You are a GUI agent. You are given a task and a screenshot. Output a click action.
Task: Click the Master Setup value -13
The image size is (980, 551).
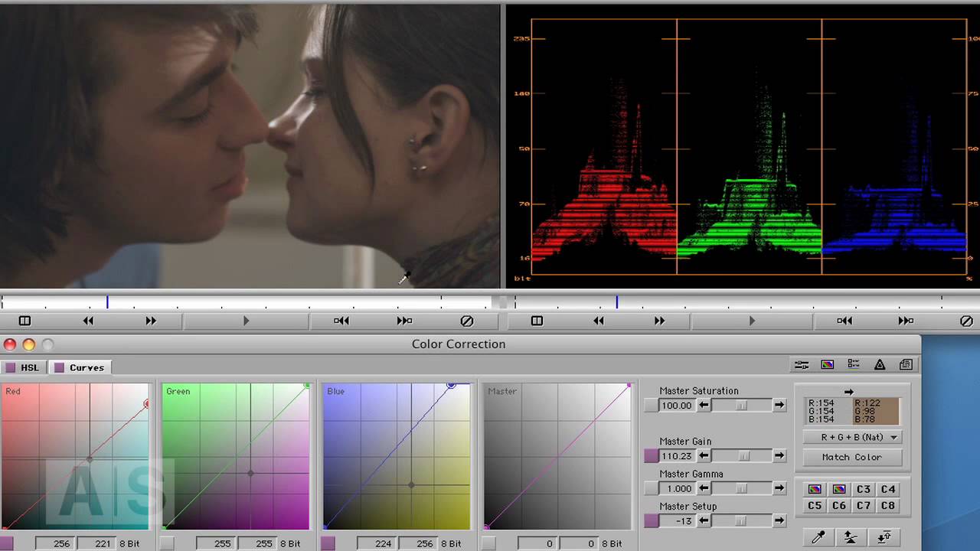677,520
